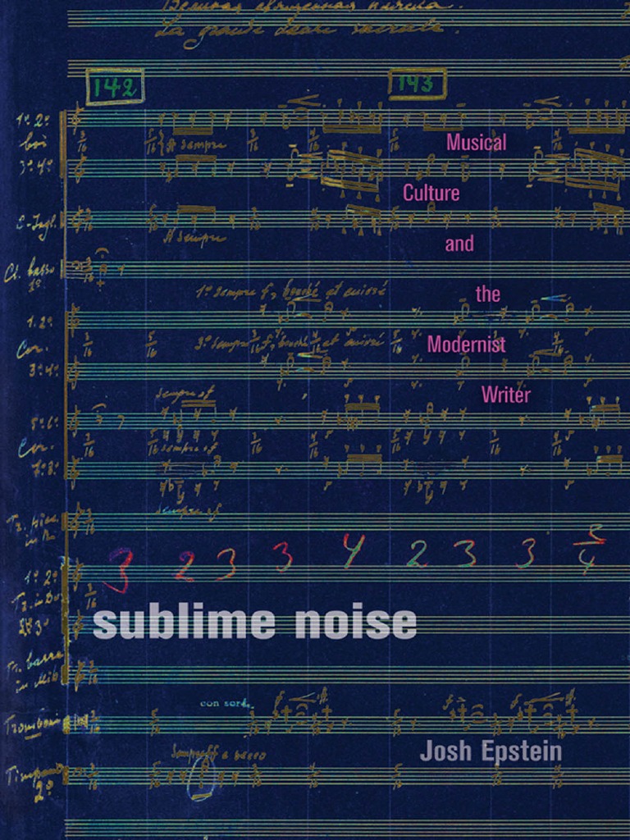Click the pink word "and"
Image resolution: width=630 pixels, height=840 pixels.
point(459,244)
